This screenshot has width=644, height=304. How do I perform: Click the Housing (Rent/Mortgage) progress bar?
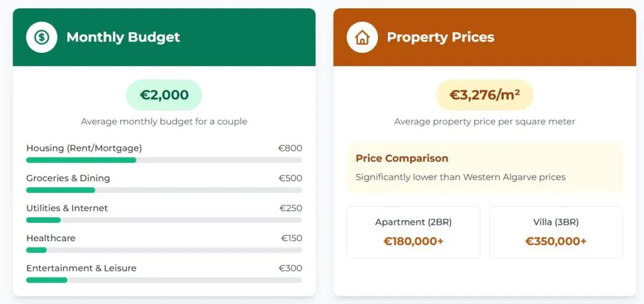pyautogui.click(x=164, y=160)
